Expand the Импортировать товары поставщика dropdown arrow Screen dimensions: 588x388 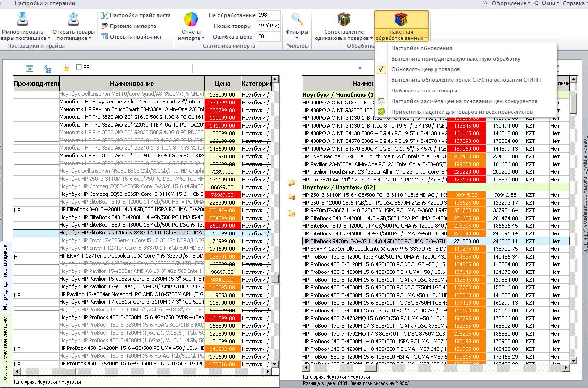pos(49,38)
